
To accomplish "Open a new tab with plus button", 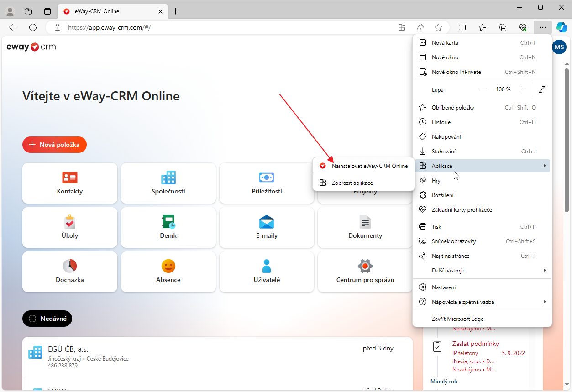I will [176, 11].
